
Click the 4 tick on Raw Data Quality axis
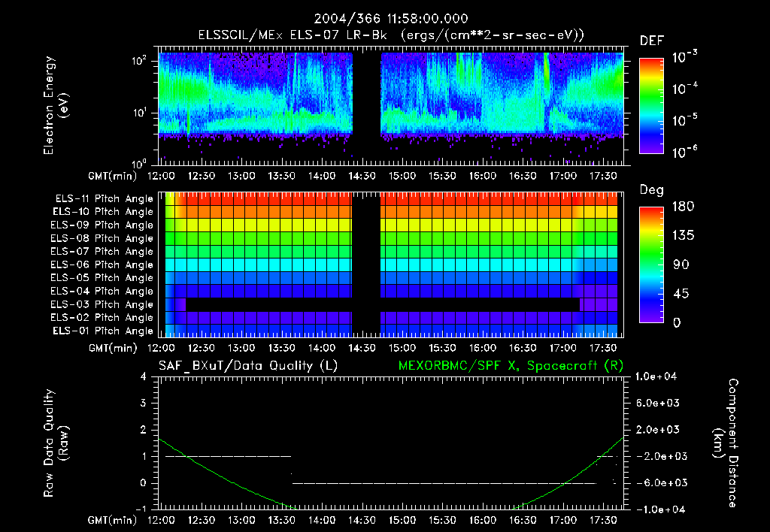click(144, 376)
